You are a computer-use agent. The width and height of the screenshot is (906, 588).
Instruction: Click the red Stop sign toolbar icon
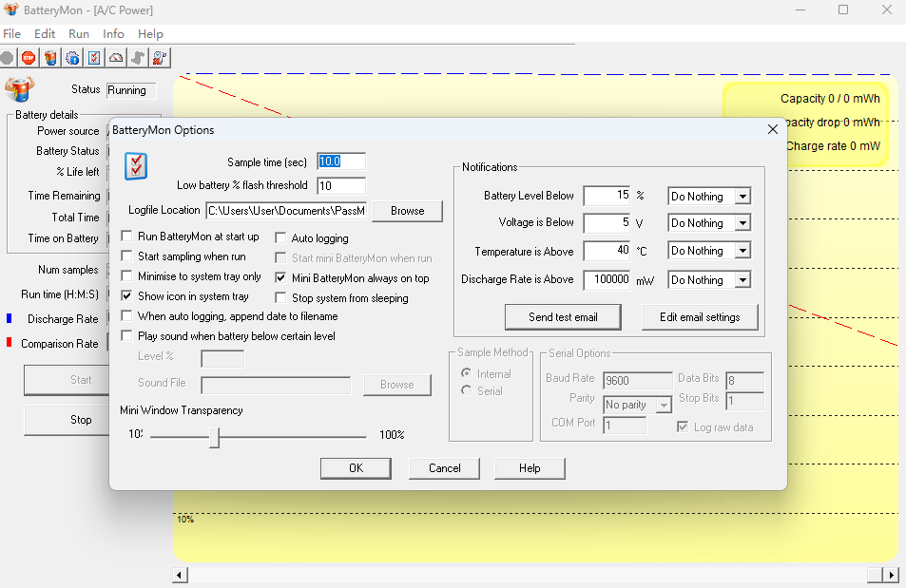pyautogui.click(x=28, y=57)
